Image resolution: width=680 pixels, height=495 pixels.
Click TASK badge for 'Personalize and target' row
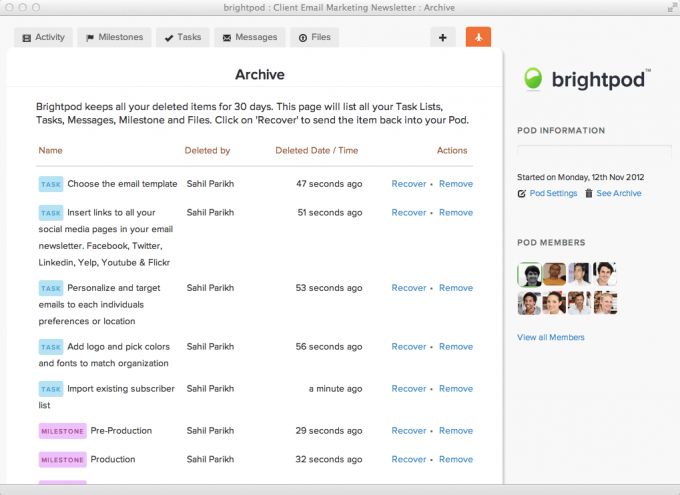51,288
